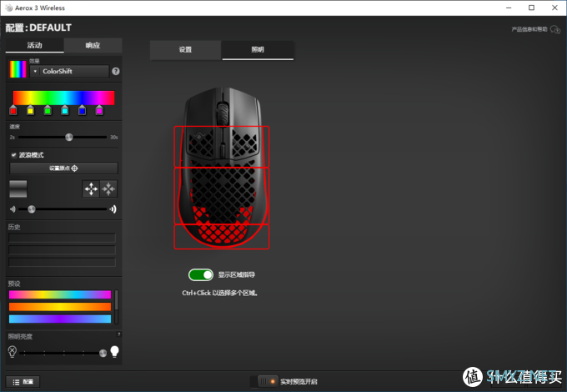
Task: Click the large wave volume icon
Action: pyautogui.click(x=113, y=209)
